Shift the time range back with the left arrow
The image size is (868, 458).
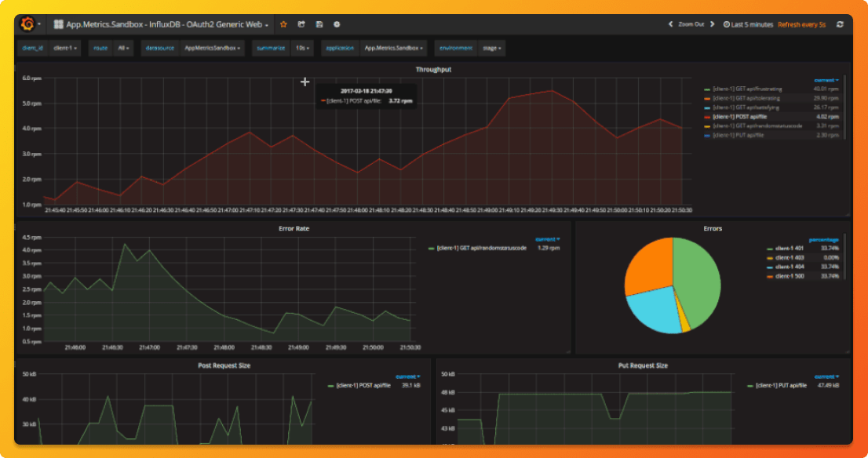coord(670,24)
